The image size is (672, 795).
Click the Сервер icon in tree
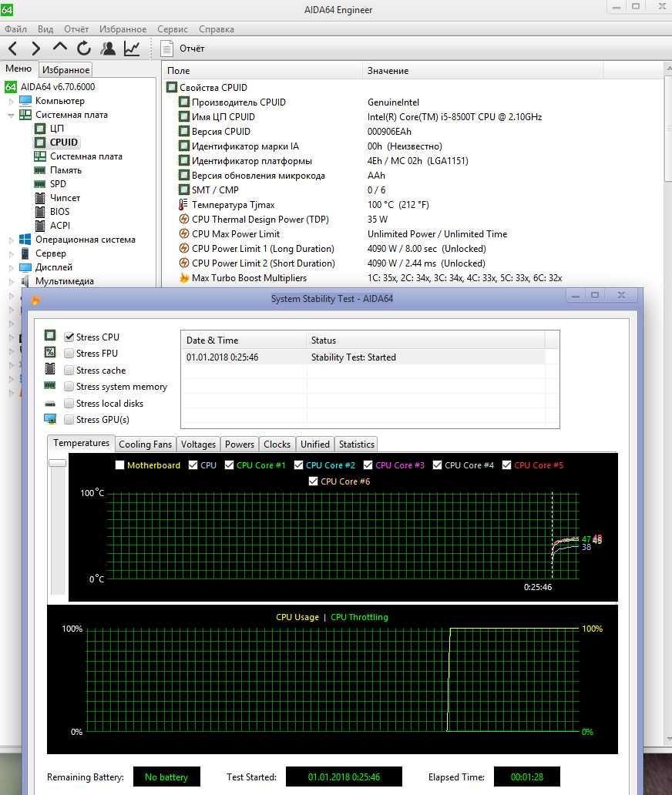click(25, 253)
